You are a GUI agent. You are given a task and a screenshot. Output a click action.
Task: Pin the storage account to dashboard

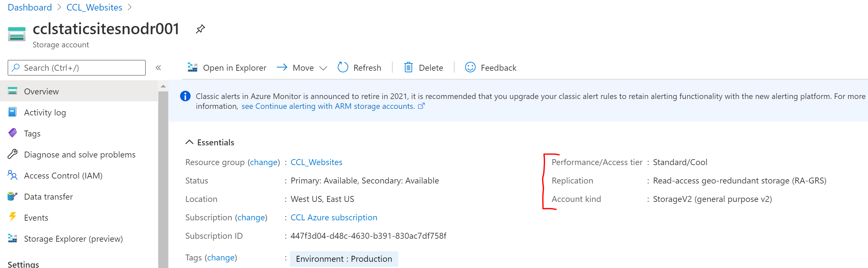(x=200, y=29)
